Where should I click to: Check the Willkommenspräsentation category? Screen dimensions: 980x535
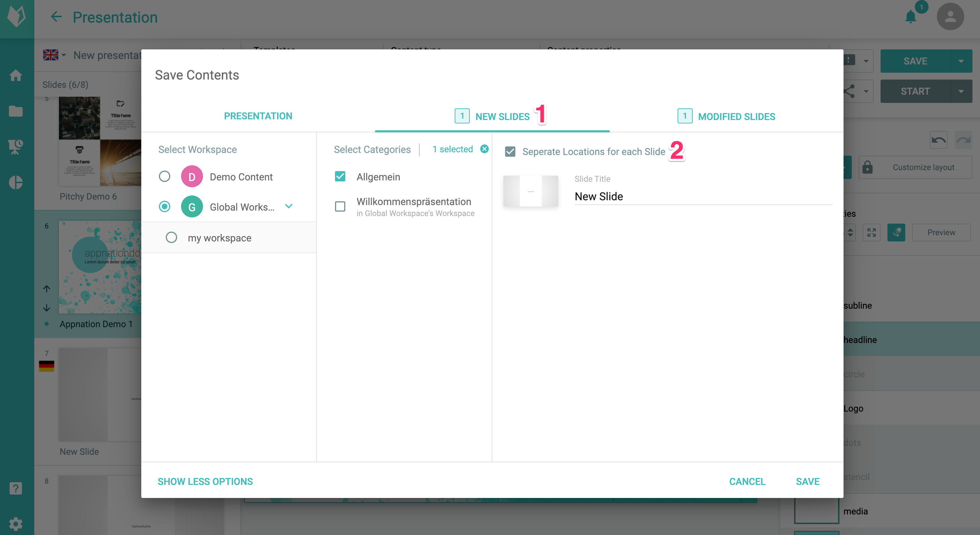340,206
